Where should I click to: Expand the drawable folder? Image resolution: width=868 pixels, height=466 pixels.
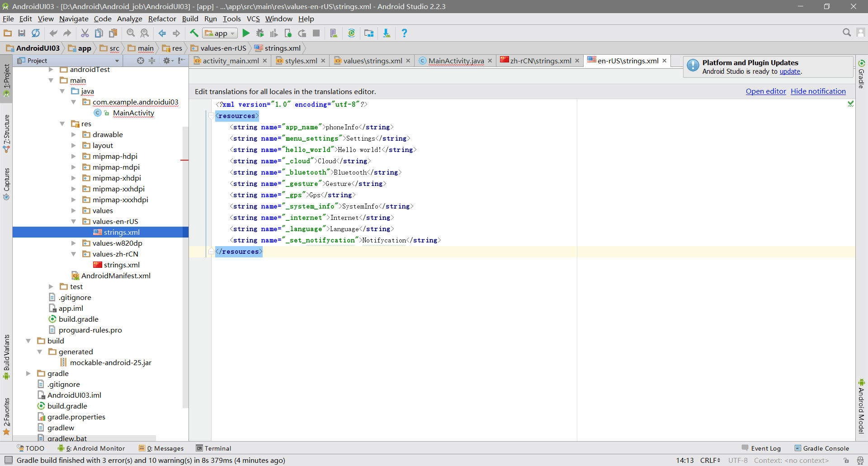click(x=74, y=135)
